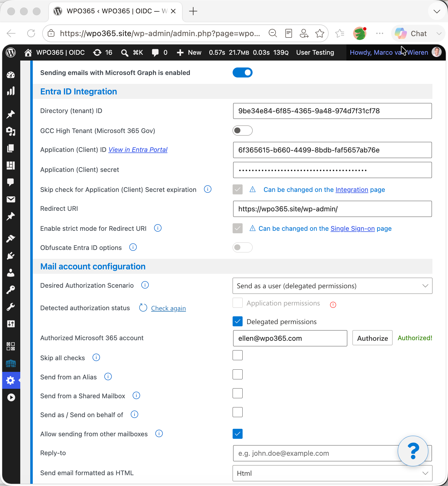Check the Send from a Shared Mailbox checkbox
The height and width of the screenshot is (486, 448).
[238, 393]
